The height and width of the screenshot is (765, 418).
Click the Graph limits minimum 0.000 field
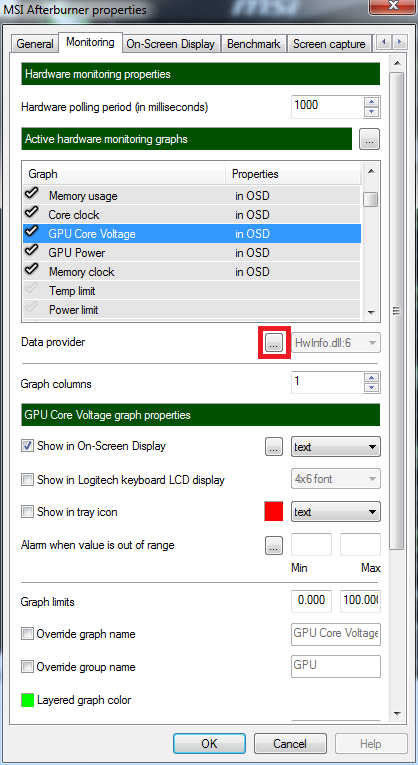pos(311,602)
